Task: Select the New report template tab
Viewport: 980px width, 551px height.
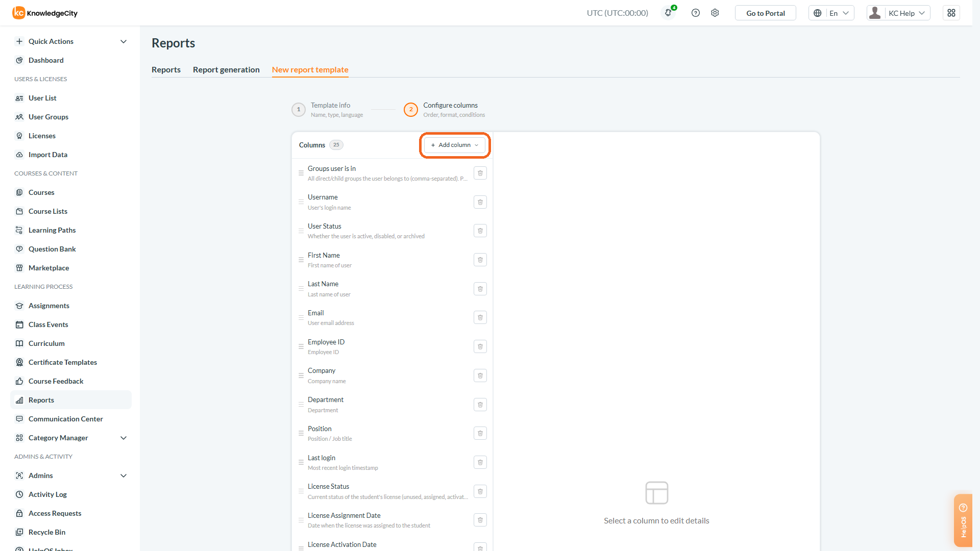Action: pos(310,69)
